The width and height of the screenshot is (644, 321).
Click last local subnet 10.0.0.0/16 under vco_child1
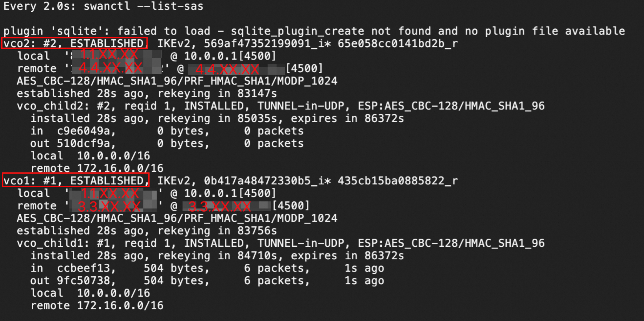pyautogui.click(x=113, y=293)
